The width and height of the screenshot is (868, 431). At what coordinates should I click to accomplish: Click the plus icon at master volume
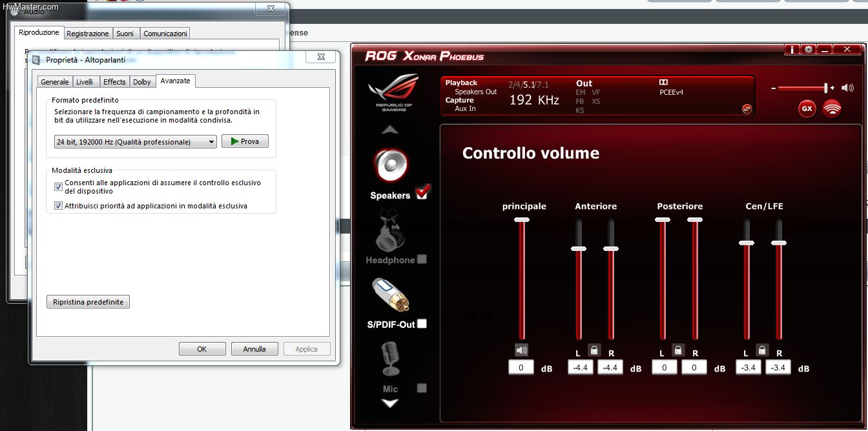coord(832,88)
